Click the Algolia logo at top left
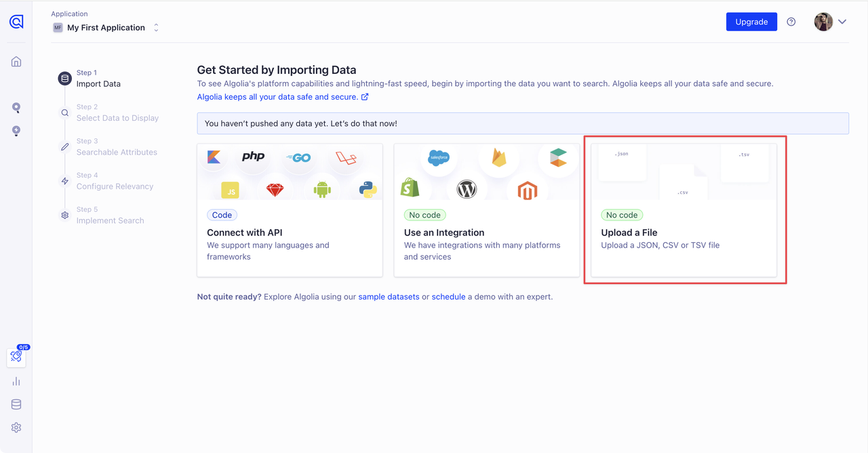The image size is (868, 453). coord(16,21)
